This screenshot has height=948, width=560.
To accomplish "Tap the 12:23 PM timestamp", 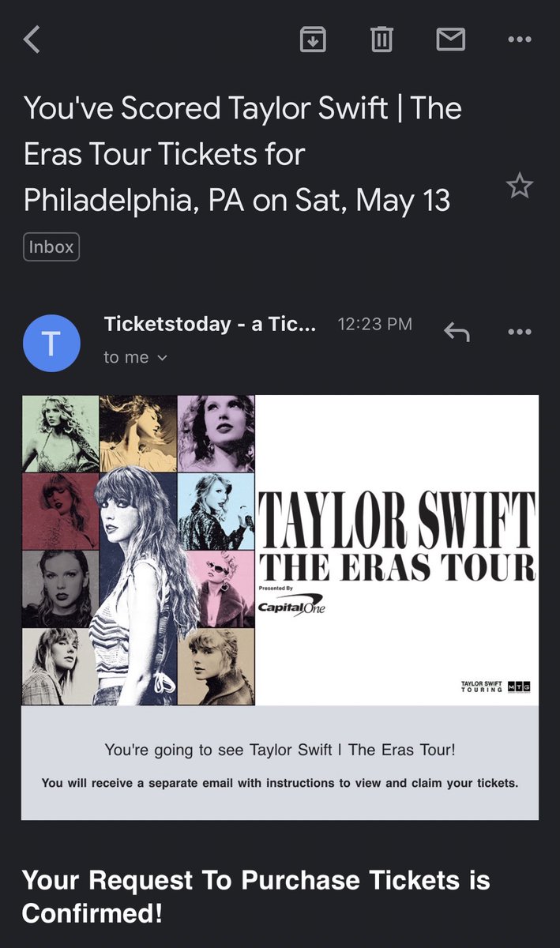I will (x=374, y=325).
